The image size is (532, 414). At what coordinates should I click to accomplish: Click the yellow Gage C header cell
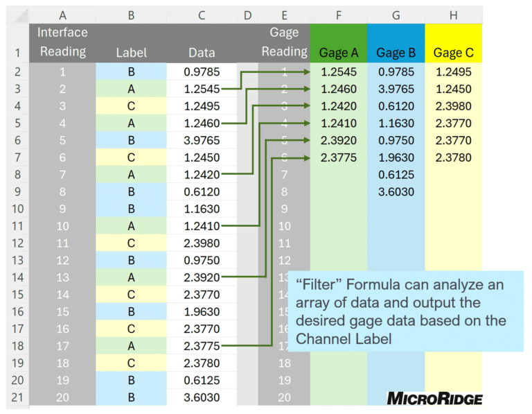[453, 44]
